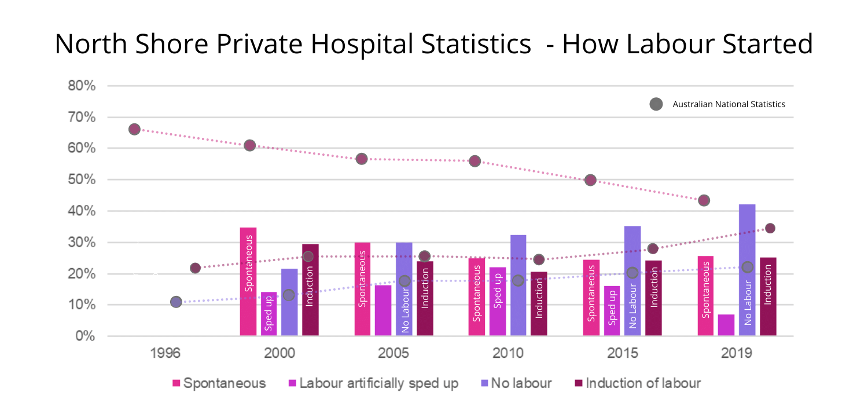Click the 2000 Spontaneous bar

click(x=248, y=281)
